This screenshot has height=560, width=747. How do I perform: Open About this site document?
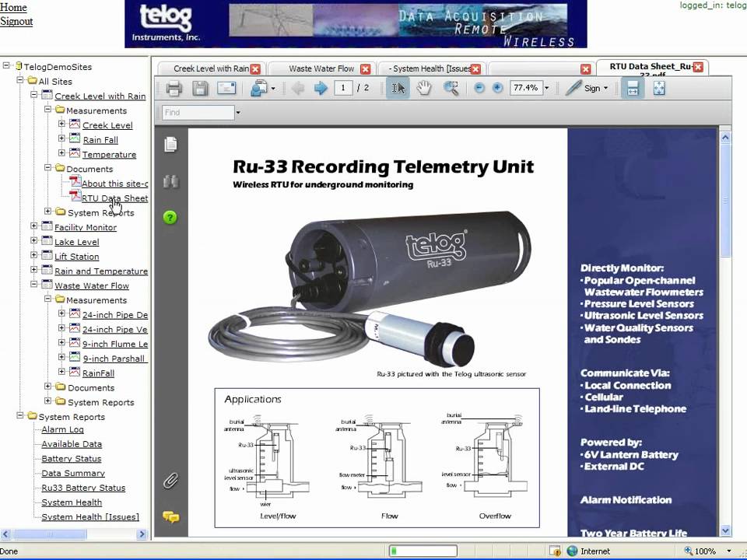tap(115, 184)
